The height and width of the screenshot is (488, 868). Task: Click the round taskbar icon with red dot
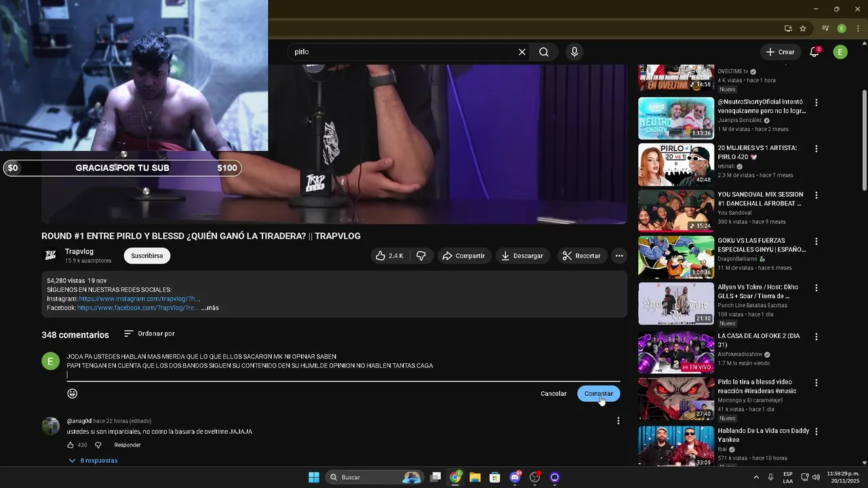click(535, 477)
